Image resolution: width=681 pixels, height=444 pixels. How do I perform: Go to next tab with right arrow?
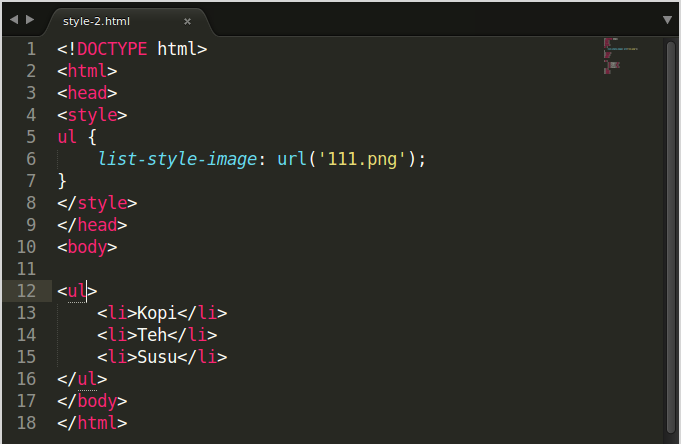[30, 20]
